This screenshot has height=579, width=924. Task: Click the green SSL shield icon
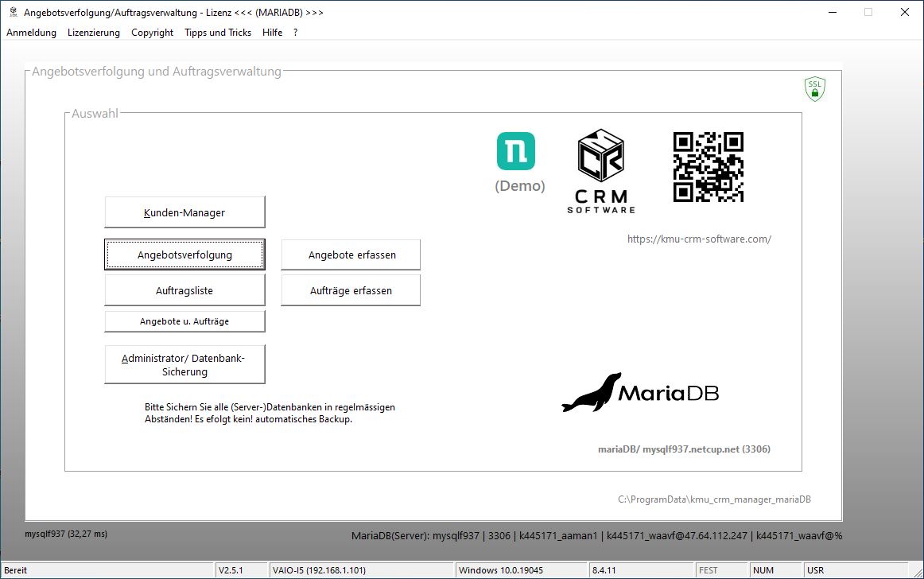pos(814,89)
